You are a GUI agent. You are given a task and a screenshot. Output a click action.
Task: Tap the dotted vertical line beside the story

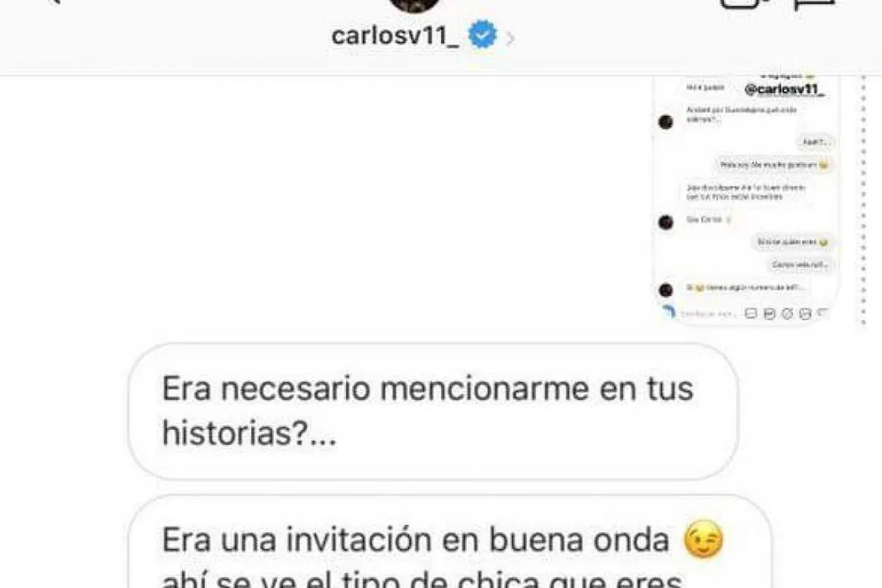click(x=864, y=200)
